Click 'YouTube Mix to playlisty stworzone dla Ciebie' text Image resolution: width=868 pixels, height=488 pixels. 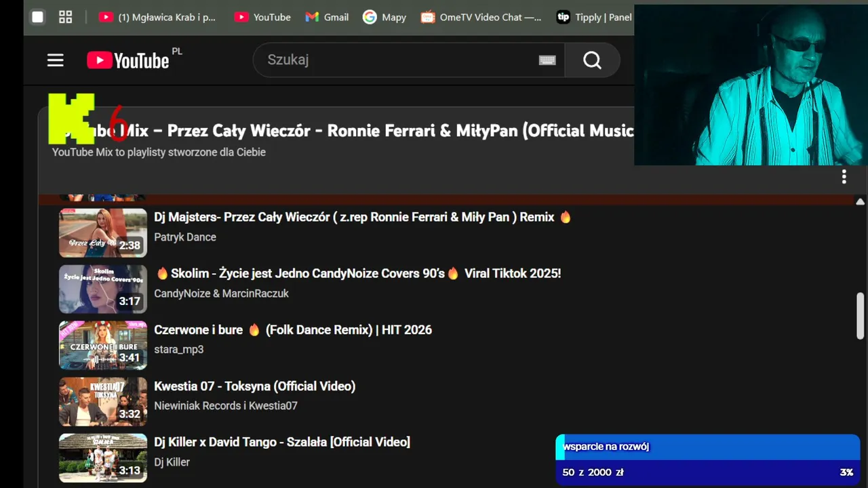(159, 152)
